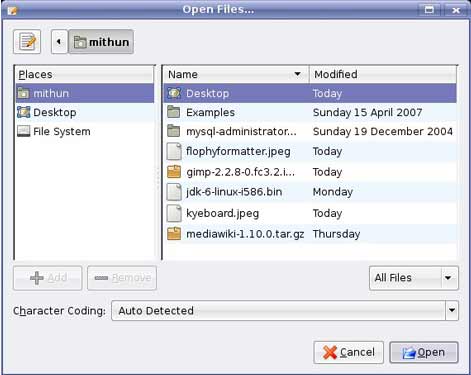
Task: Click Sunday 19 December 2004 date cell
Action: (x=383, y=132)
